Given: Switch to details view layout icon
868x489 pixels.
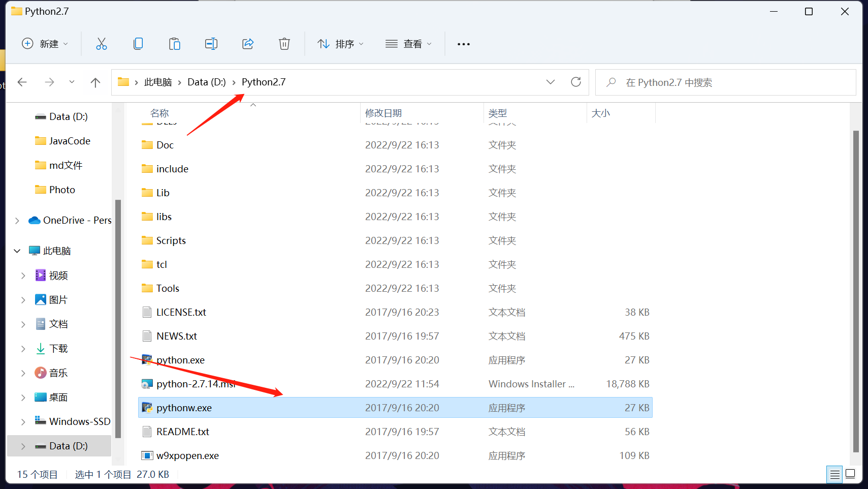Looking at the screenshot, I should click(834, 475).
